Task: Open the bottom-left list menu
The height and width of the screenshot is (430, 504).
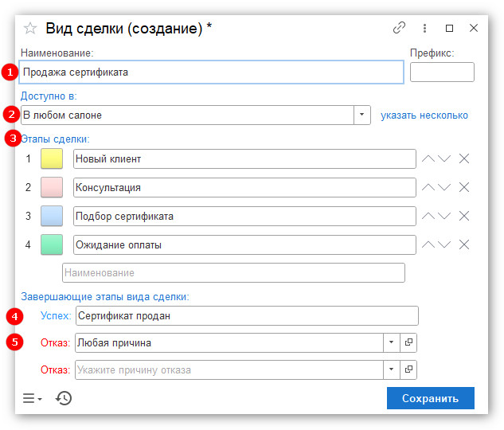Action: [x=32, y=398]
